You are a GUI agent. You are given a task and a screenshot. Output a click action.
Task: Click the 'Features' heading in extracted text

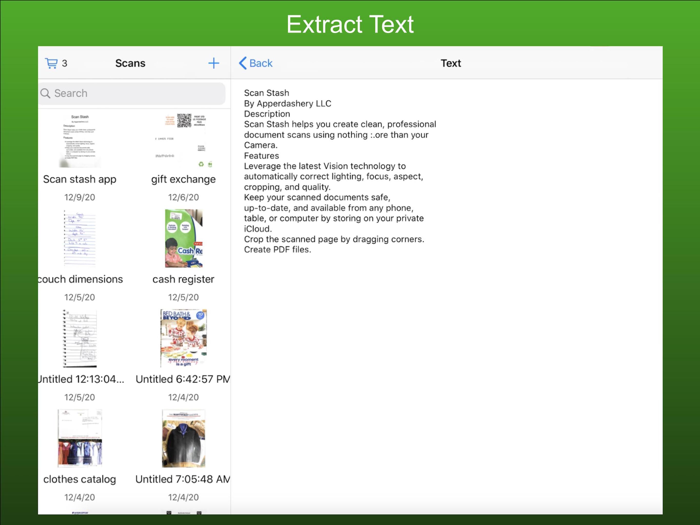[x=262, y=156]
